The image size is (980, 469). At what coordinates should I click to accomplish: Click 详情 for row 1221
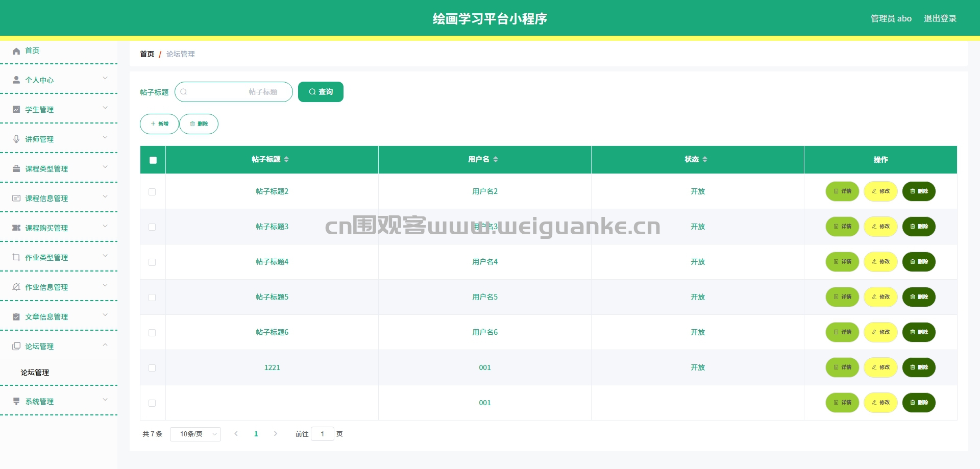[842, 367]
